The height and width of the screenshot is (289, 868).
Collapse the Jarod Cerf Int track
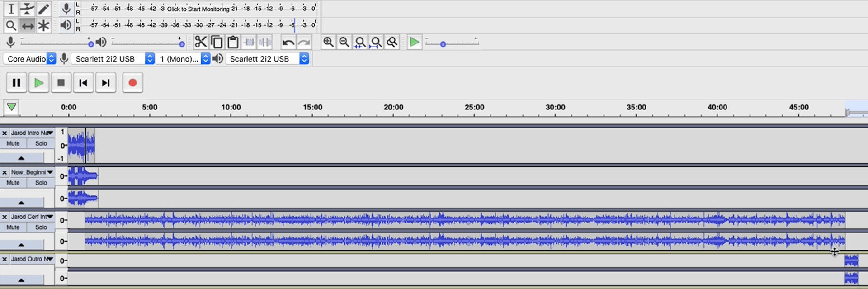click(21, 245)
